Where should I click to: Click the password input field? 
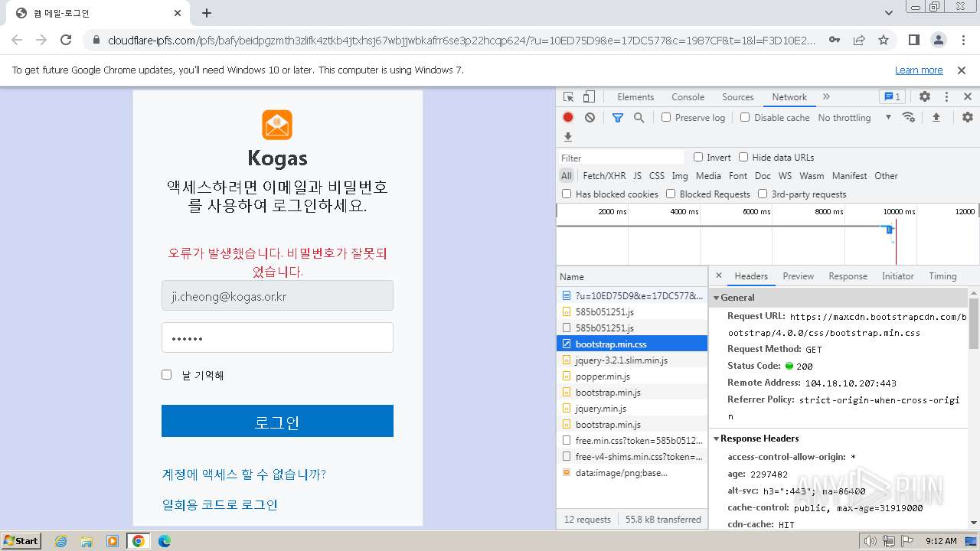point(277,337)
